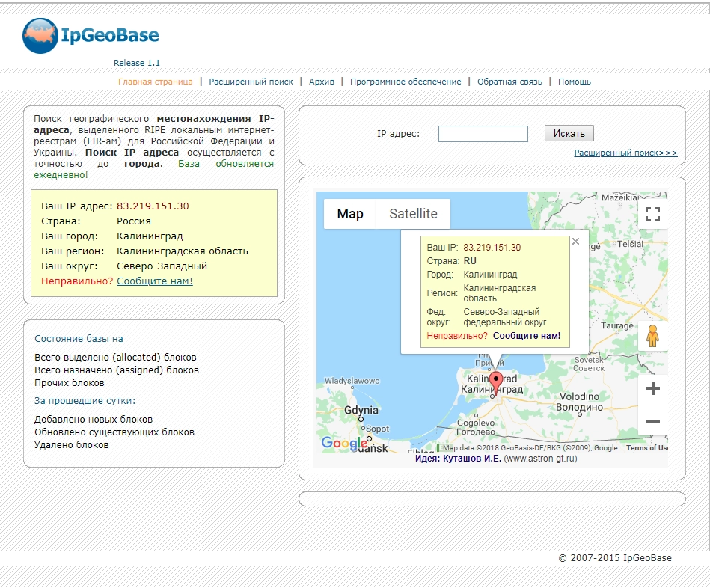The image size is (710, 588).
Task: Click За прошедшие сутки heading
Action: coord(85,401)
